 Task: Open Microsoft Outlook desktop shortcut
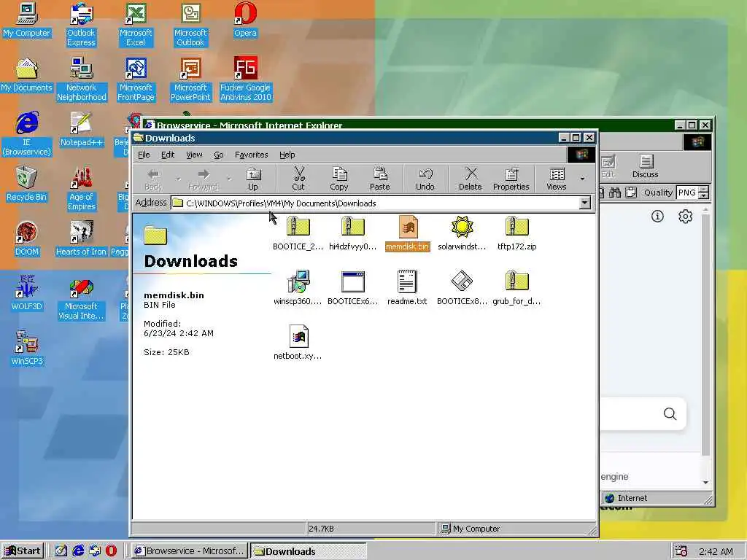190,25
